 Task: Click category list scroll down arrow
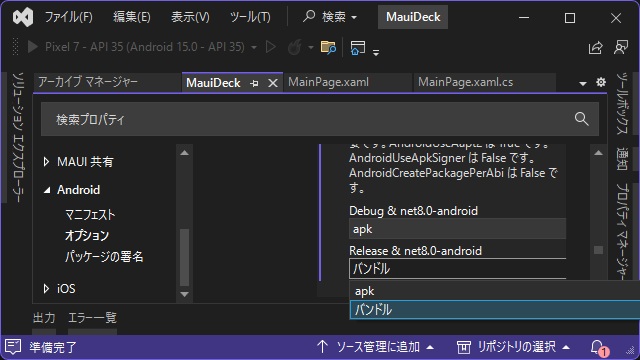(184, 294)
